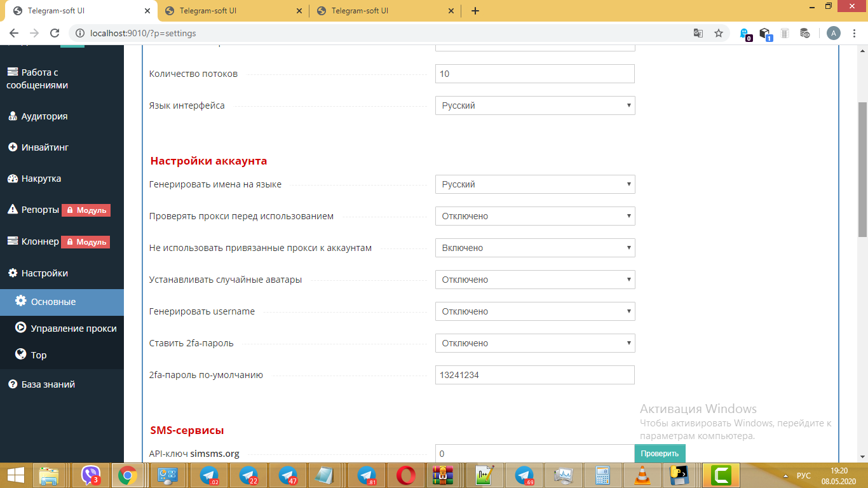Image resolution: width=868 pixels, height=488 pixels.
Task: Expand 'Ставить 2fa-пароль' dropdown
Action: click(x=535, y=343)
